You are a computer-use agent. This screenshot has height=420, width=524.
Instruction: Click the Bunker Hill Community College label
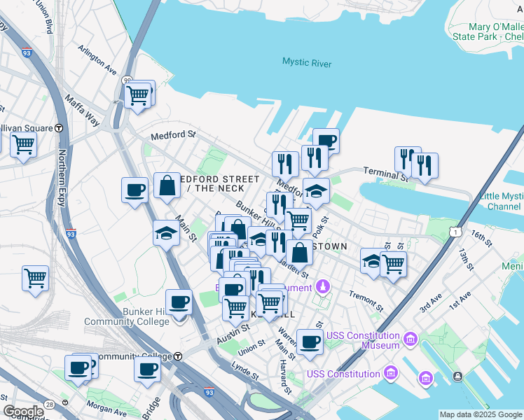click(x=127, y=316)
